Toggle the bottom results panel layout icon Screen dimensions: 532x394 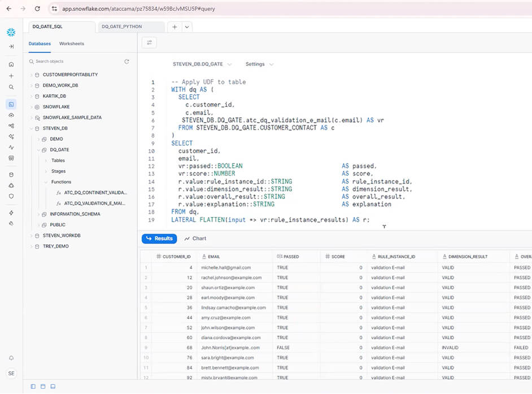pos(53,386)
